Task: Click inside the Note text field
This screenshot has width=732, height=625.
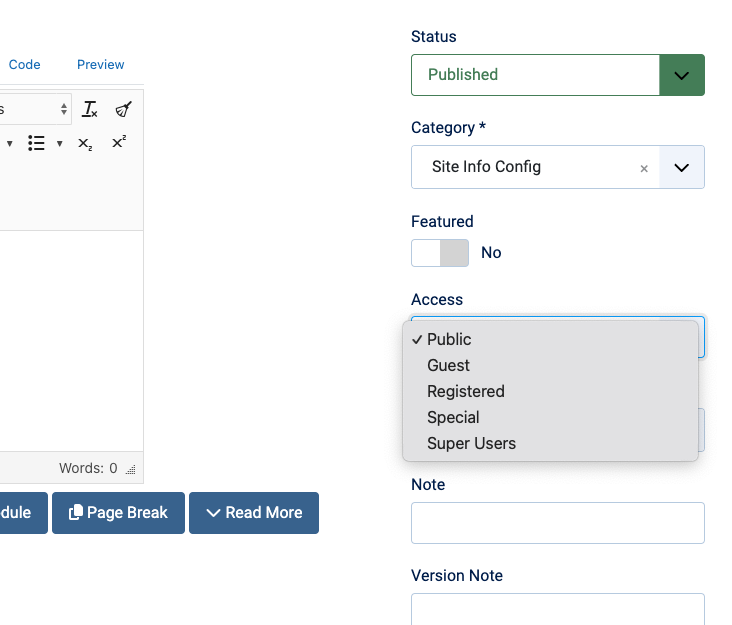Action: pos(557,523)
